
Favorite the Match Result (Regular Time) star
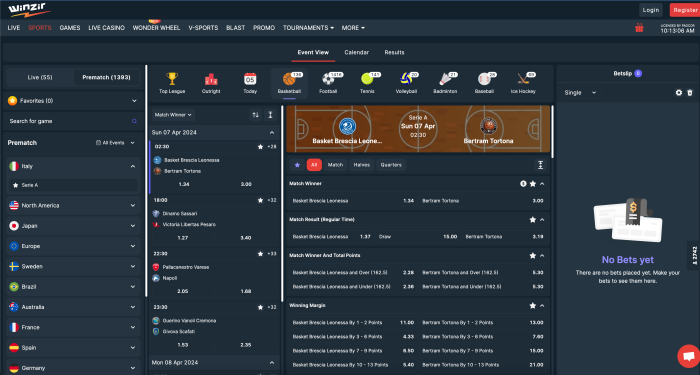tap(533, 220)
